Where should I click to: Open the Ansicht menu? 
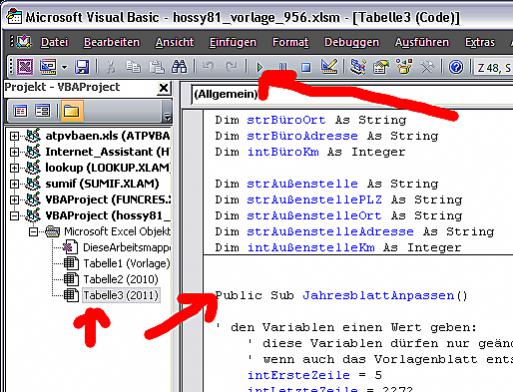[x=174, y=42]
